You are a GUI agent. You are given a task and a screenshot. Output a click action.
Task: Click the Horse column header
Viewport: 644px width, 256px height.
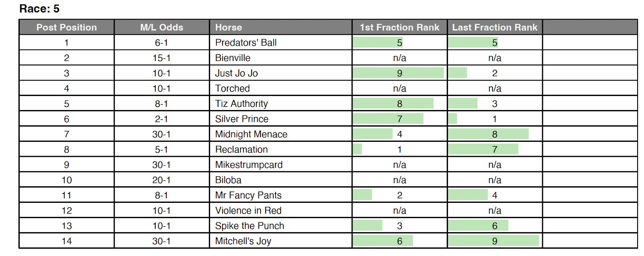click(x=229, y=27)
